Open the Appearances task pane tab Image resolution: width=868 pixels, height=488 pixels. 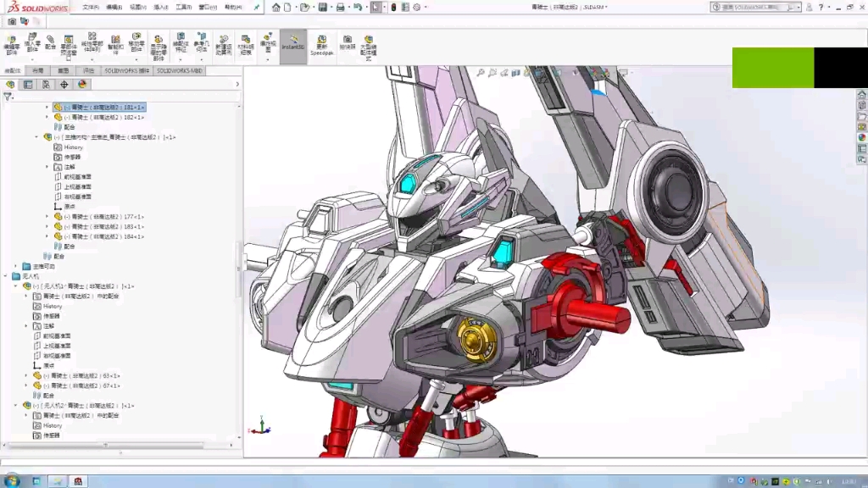tap(862, 138)
